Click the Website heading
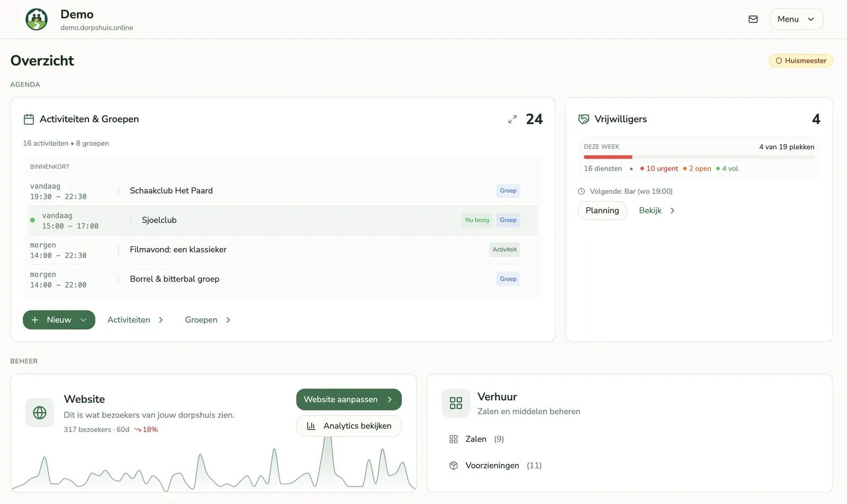Screen dimensions: 847x504 (x=84, y=400)
